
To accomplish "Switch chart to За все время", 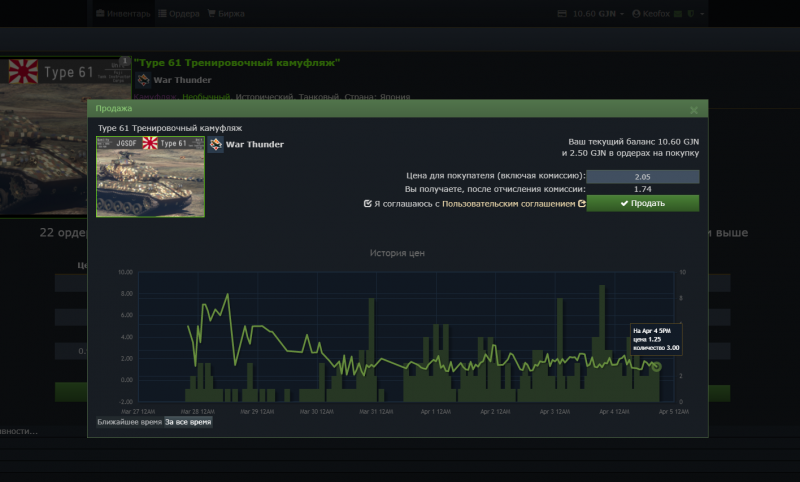I will (x=188, y=422).
